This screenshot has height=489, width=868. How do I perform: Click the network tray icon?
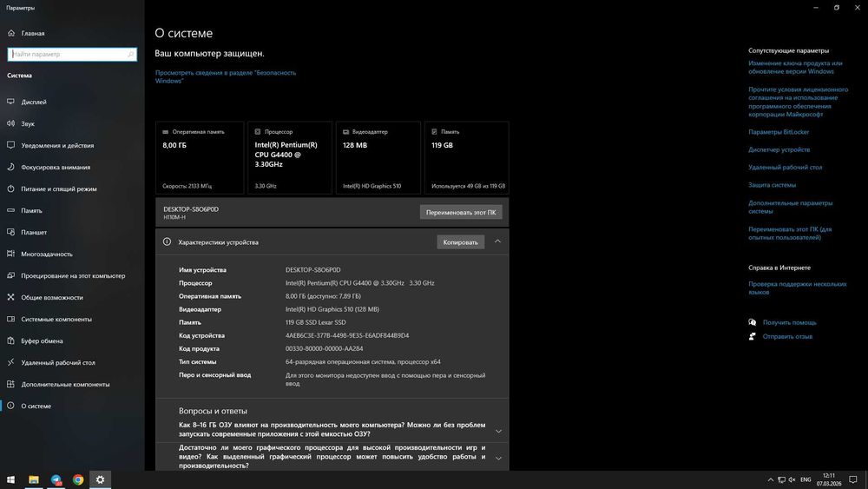point(781,479)
